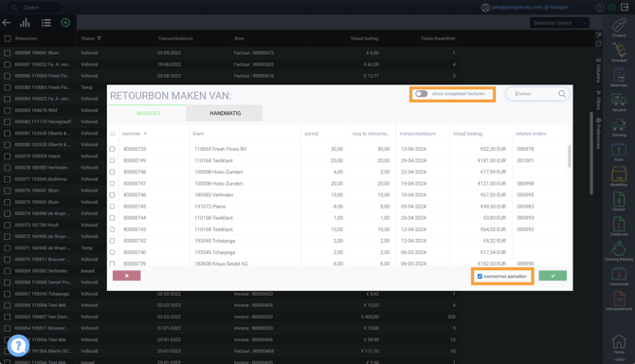Sort by the totaal bedrag column header in dialog
Viewport: 635px width, 364px height.
point(467,134)
